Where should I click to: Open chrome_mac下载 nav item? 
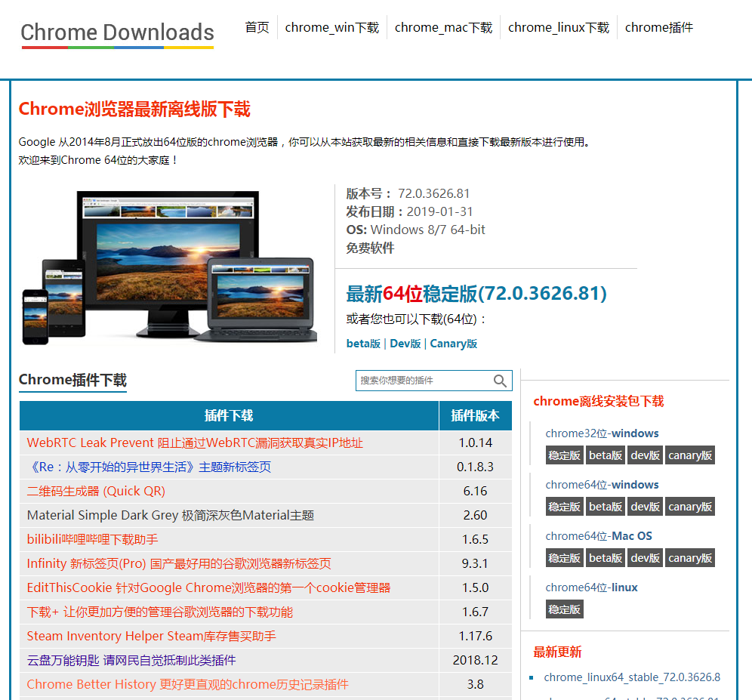(x=444, y=27)
